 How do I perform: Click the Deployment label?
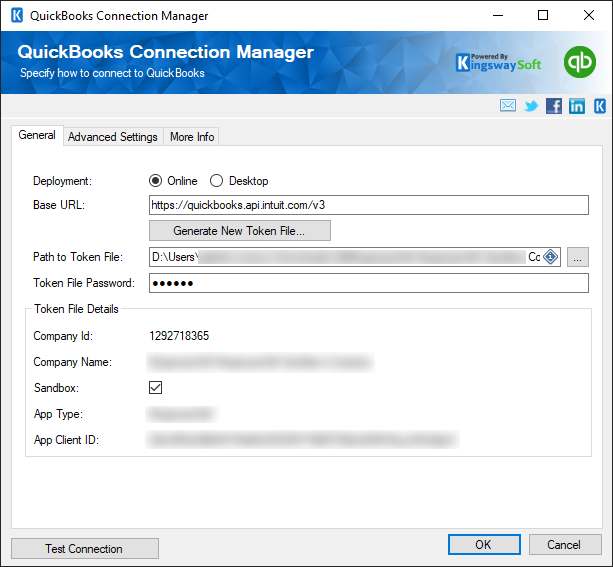click(x=62, y=181)
